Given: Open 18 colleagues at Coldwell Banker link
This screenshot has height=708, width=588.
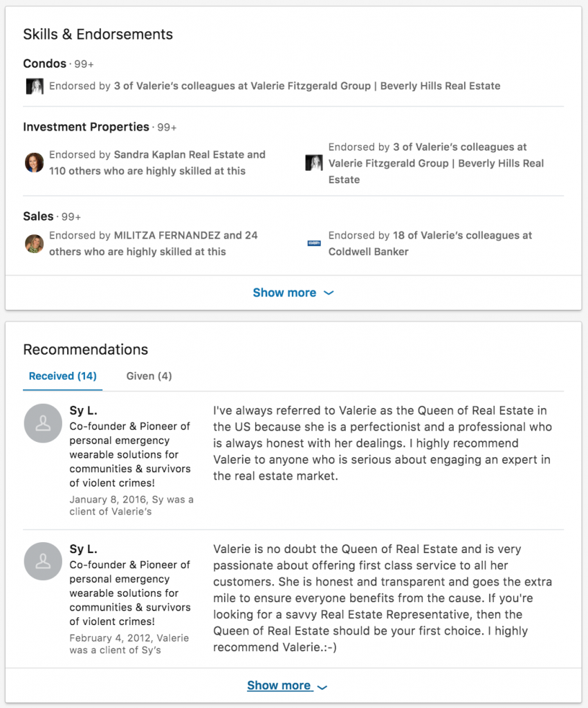Looking at the screenshot, I should (x=430, y=243).
